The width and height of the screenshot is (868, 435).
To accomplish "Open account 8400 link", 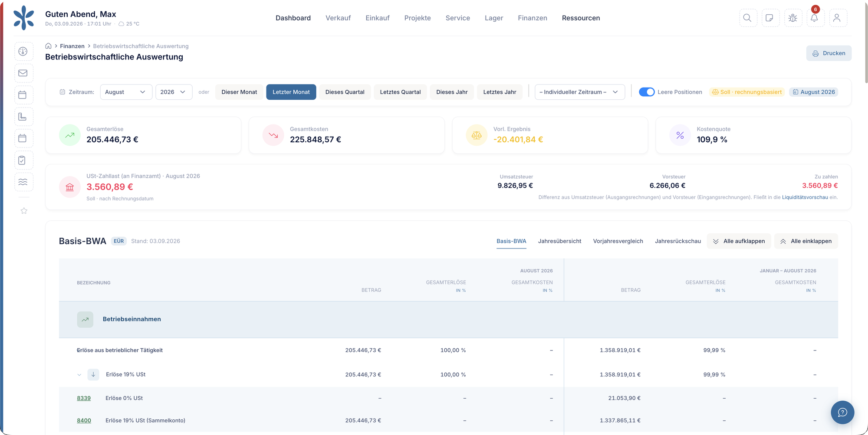I will coord(84,420).
